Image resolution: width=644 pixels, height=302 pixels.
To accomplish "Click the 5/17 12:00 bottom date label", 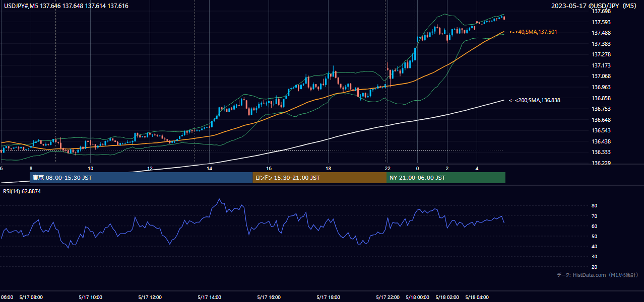I will tap(150, 297).
